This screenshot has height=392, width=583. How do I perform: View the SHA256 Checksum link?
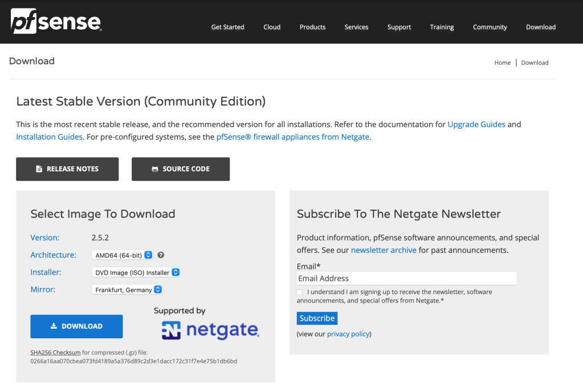[x=55, y=353]
